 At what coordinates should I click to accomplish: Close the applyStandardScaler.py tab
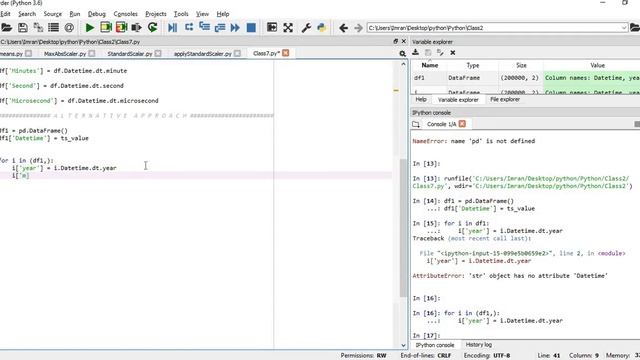click(238, 53)
